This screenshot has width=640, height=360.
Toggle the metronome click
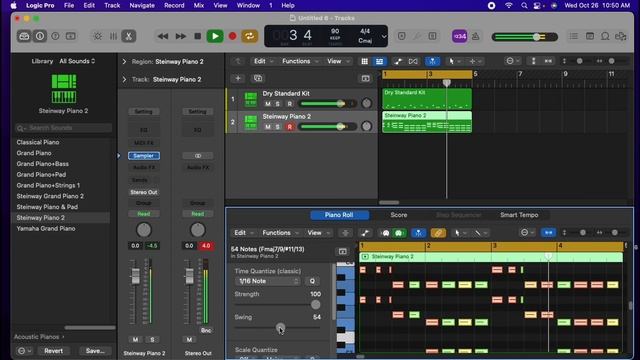[476, 36]
